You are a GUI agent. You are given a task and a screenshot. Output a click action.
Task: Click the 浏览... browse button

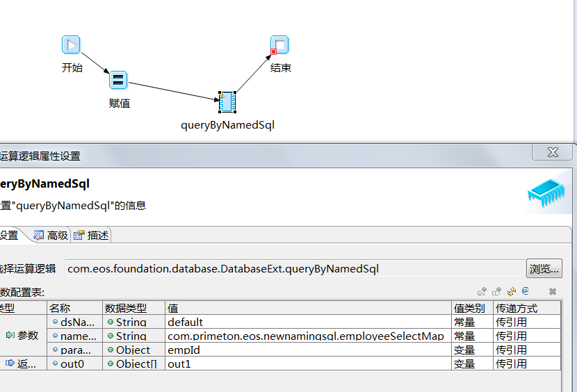tap(544, 269)
